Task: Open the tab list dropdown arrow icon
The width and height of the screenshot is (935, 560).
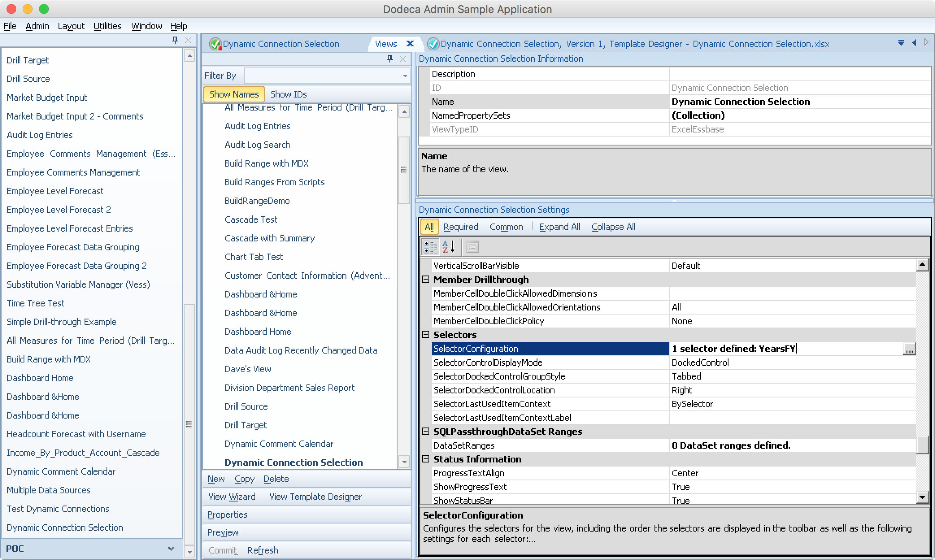Action: (x=901, y=43)
